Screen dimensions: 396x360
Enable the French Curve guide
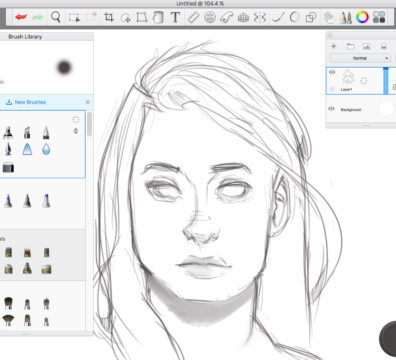(226, 17)
